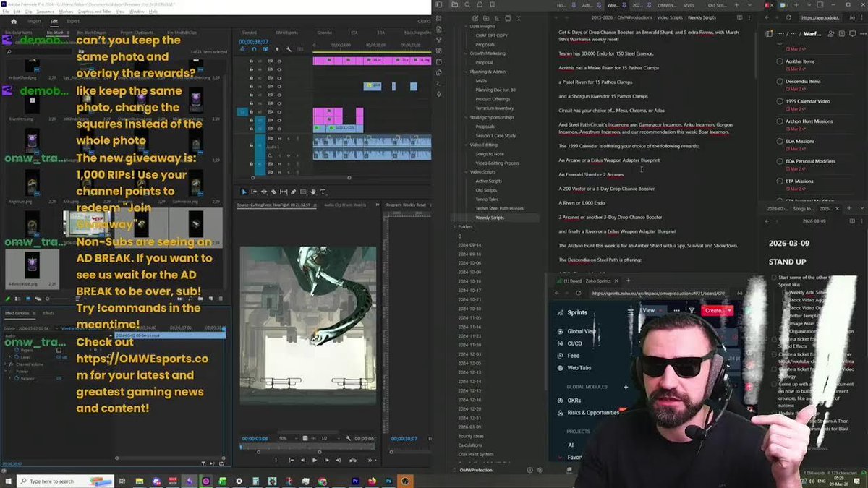Select the Pen tool in Premiere
The image size is (868, 488).
pyautogui.click(x=293, y=192)
